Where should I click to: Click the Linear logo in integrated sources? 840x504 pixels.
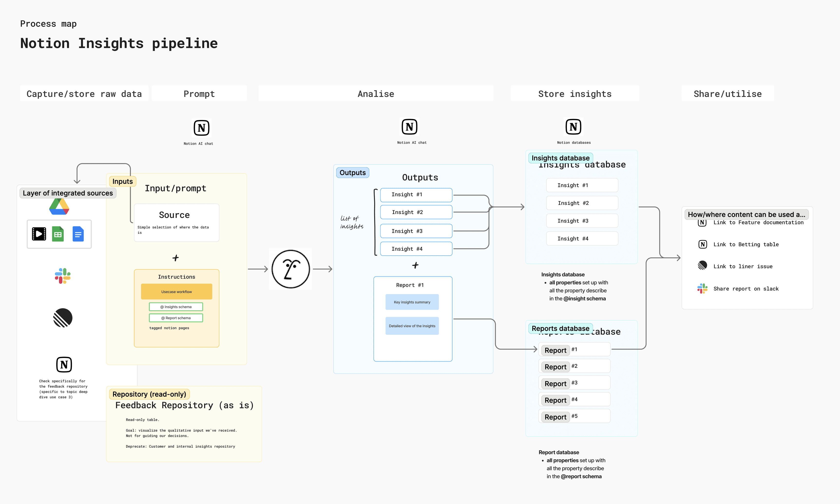pos(63,318)
